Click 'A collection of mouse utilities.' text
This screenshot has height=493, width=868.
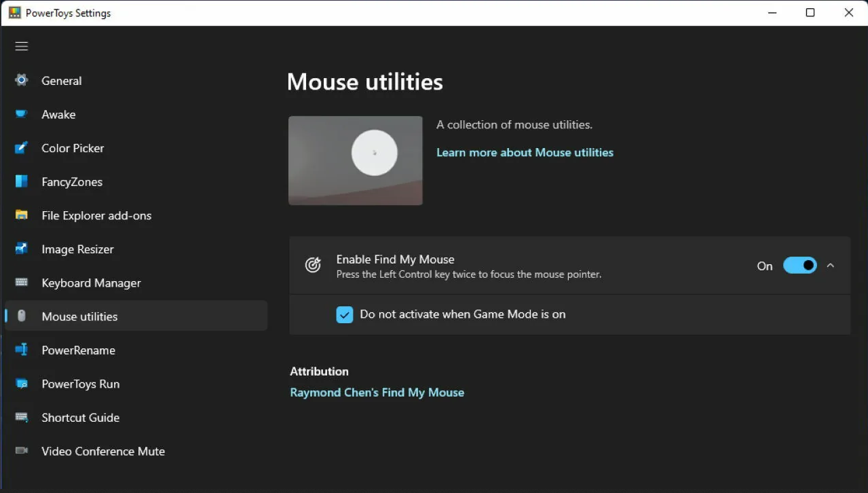(514, 125)
